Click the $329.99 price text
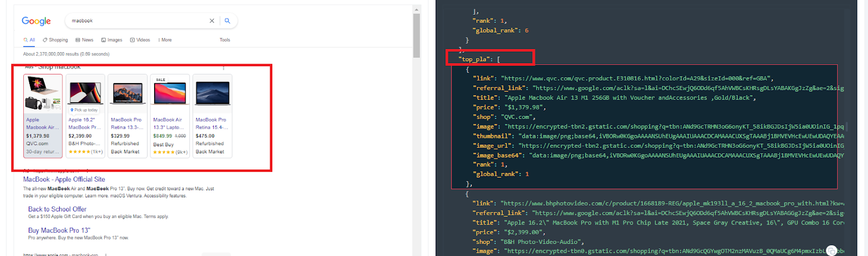Image resolution: width=868 pixels, height=256 pixels. (120, 136)
